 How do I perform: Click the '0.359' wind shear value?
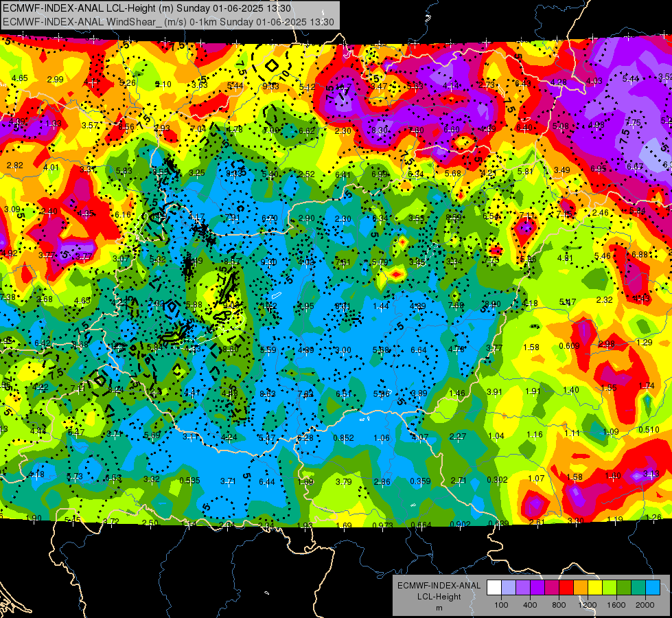[x=420, y=481]
